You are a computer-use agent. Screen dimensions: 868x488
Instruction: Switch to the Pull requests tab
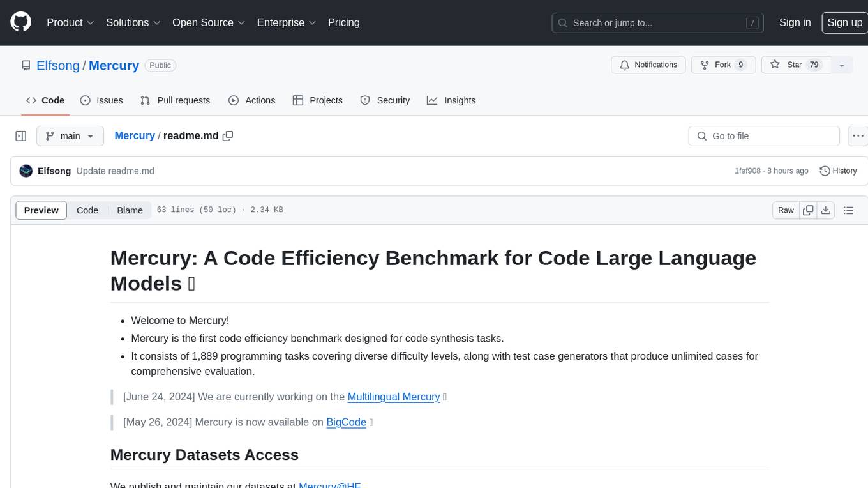[175, 100]
